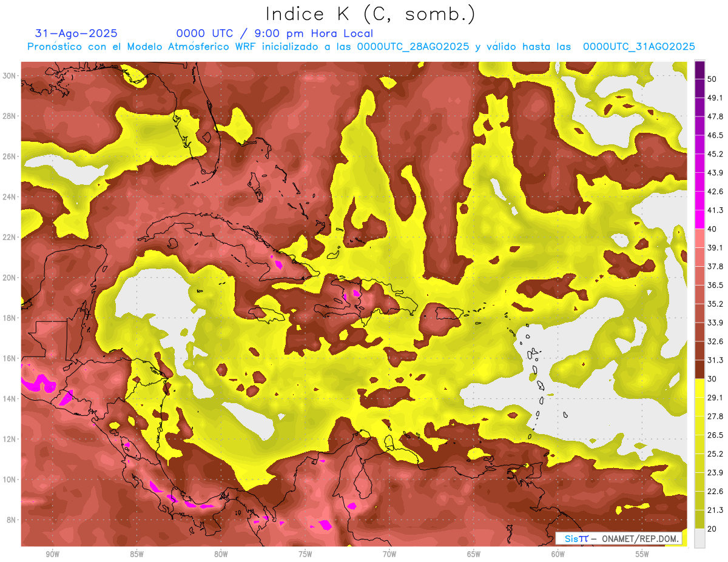728x562 pixels.
Task: Select yellow legend band between 29.1 and 30
Action: pos(700,388)
